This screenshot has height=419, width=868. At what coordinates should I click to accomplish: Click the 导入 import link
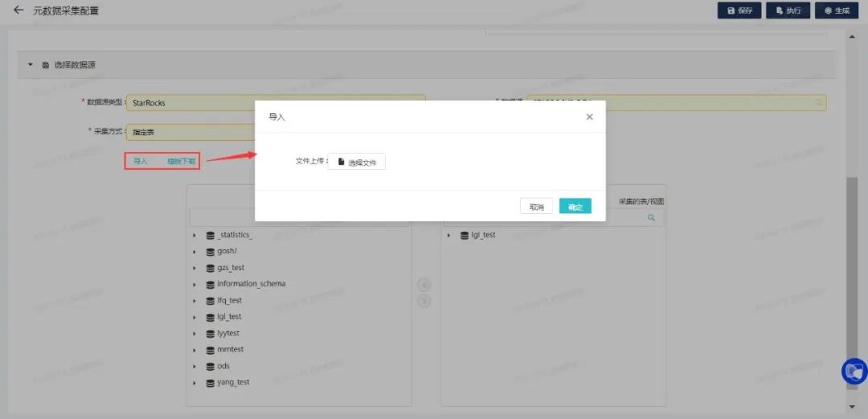click(x=141, y=161)
